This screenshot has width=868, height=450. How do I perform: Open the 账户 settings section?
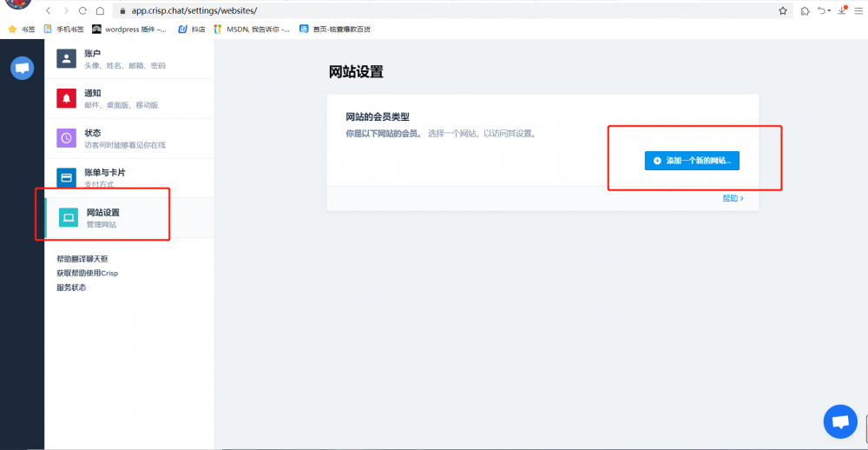tap(129, 59)
